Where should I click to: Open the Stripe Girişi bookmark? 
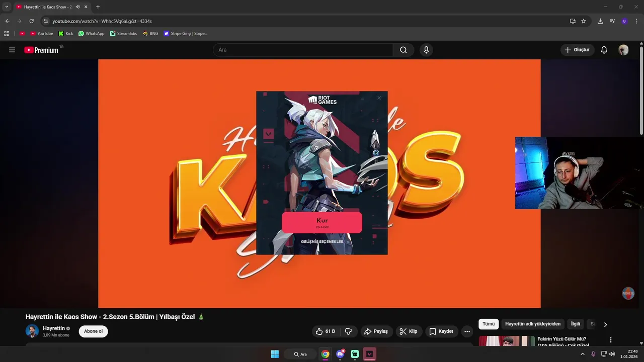pyautogui.click(x=185, y=34)
